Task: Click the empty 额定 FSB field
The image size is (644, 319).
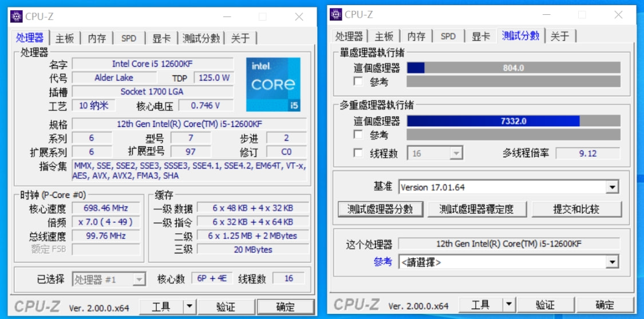Action: [x=106, y=249]
